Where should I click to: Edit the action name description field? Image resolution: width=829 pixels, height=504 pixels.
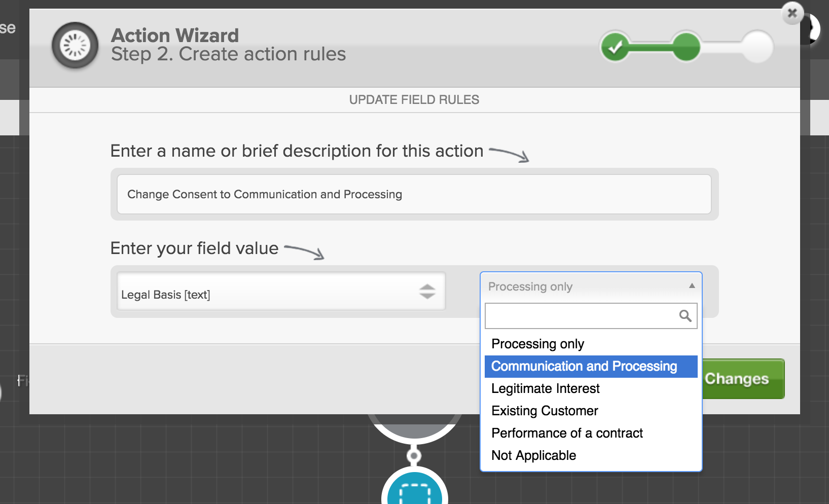(414, 194)
